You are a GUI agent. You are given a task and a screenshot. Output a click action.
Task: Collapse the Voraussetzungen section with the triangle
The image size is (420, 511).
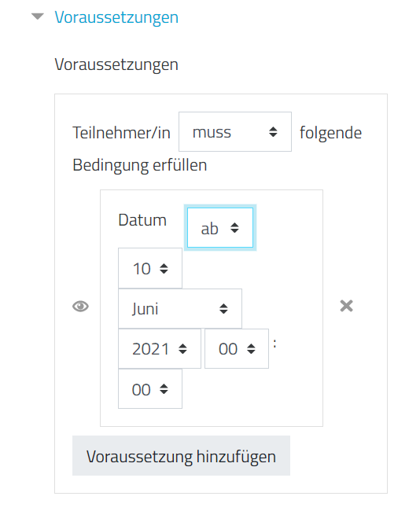[38, 17]
